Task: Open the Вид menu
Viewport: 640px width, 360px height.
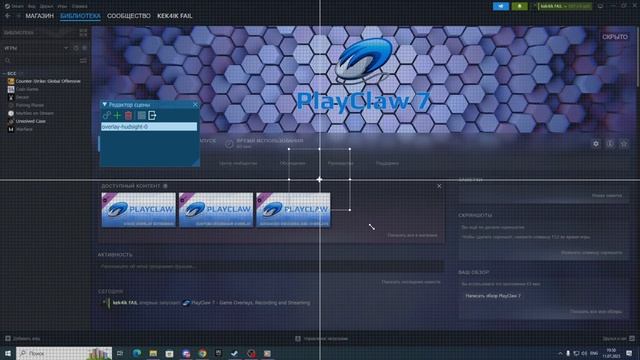Action: click(x=32, y=6)
